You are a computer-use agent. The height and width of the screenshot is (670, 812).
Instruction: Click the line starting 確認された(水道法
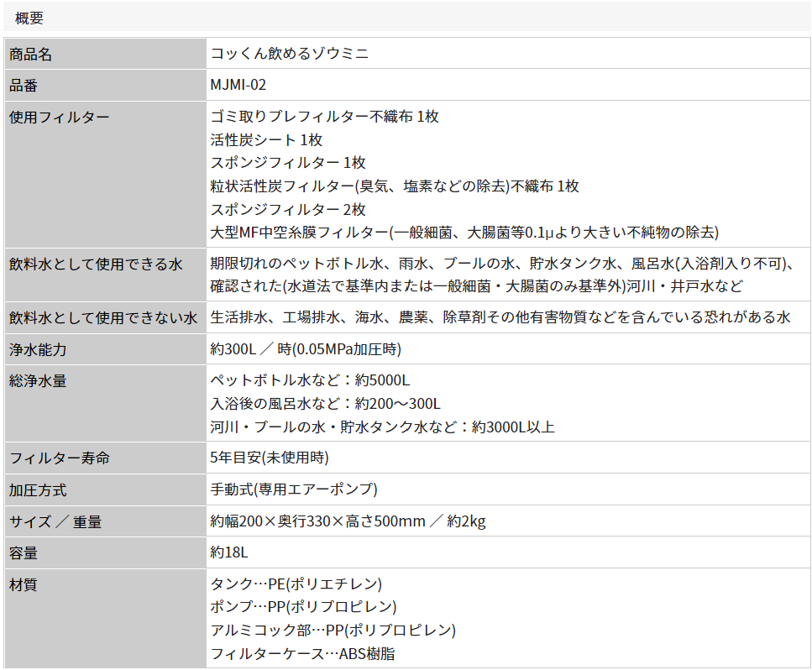477,286
